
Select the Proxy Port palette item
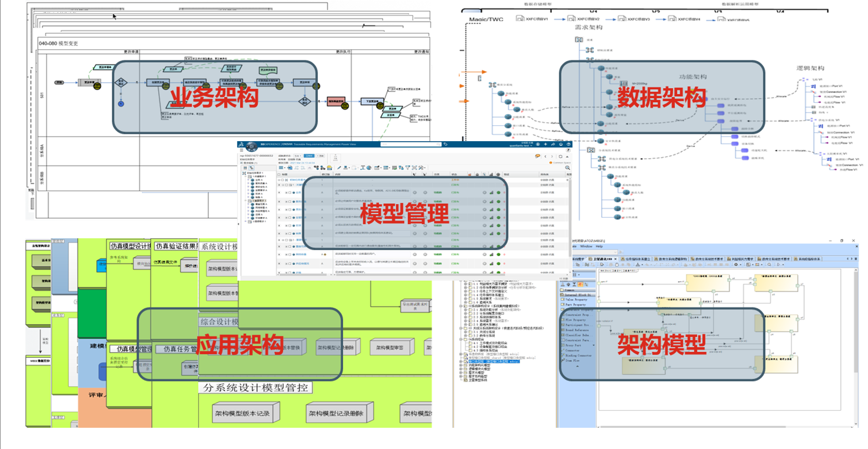573,345
